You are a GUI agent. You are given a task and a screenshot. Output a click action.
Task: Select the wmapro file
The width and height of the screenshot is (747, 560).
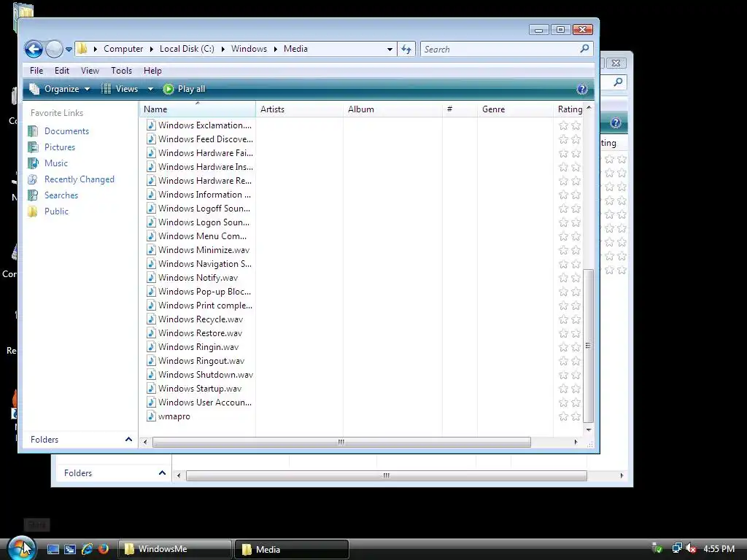coord(174,416)
